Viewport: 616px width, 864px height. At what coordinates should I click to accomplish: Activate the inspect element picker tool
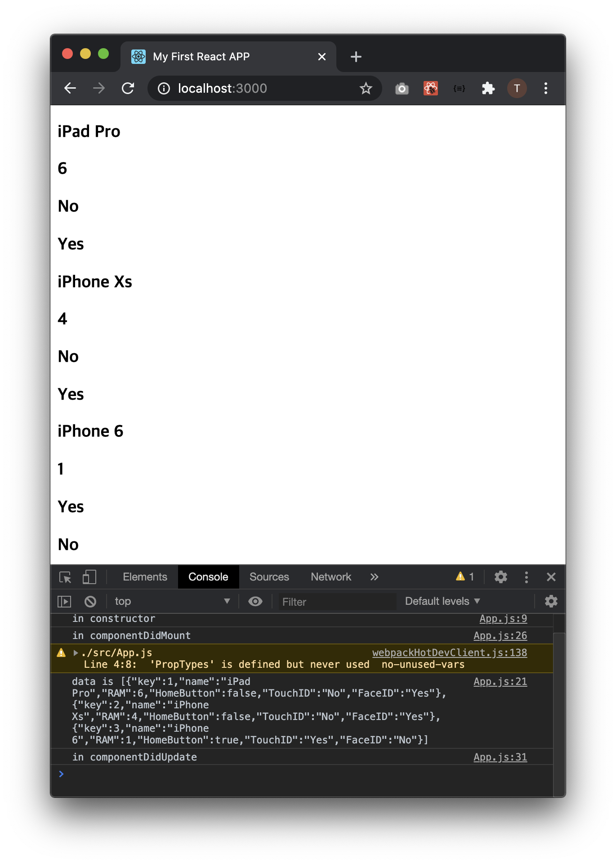(x=66, y=577)
